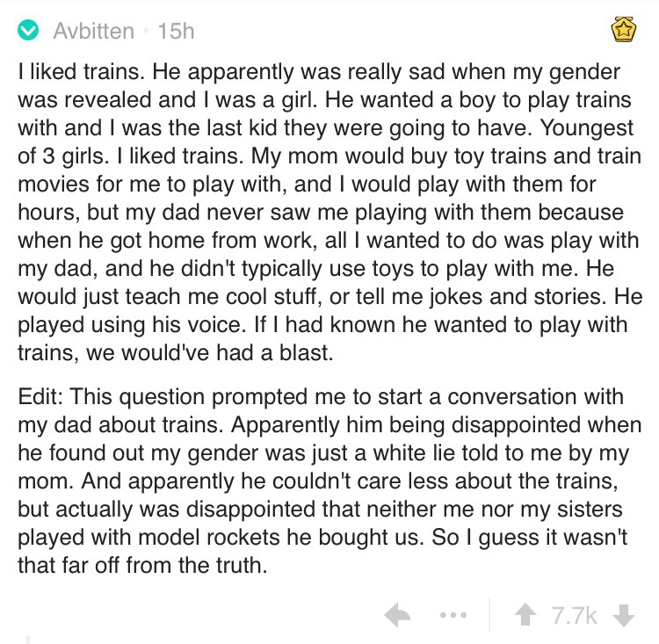Select the word "Edit:" in second paragraph
659x644 pixels.
(40, 397)
